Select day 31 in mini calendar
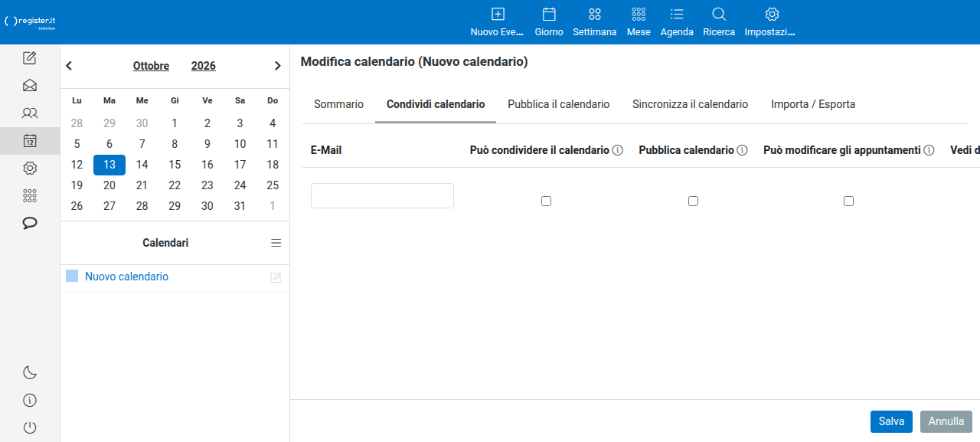Viewport: 980px width, 442px height. (240, 206)
